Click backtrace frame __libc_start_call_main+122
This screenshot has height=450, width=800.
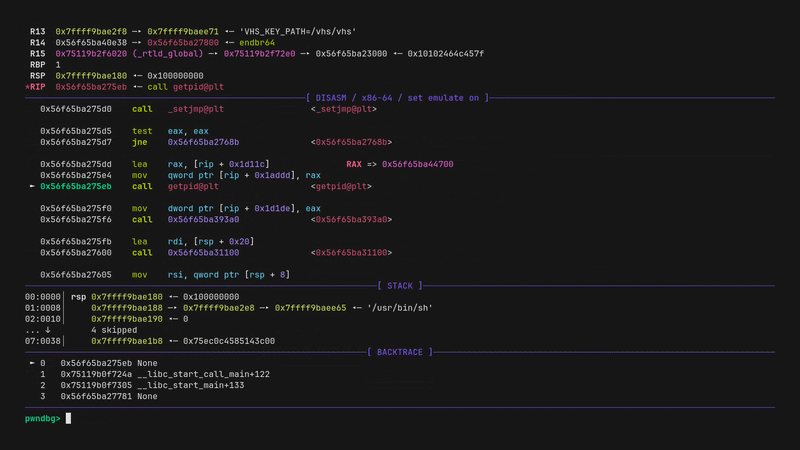(x=204, y=374)
